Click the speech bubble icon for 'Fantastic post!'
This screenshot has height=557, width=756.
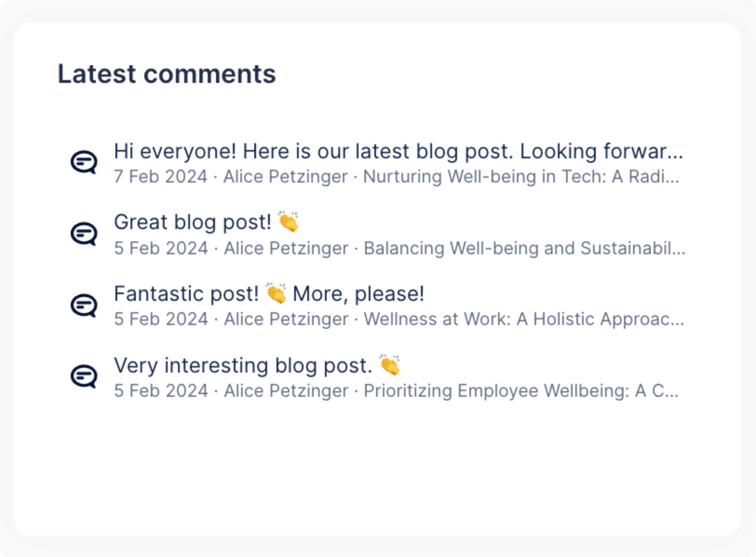coord(84,305)
